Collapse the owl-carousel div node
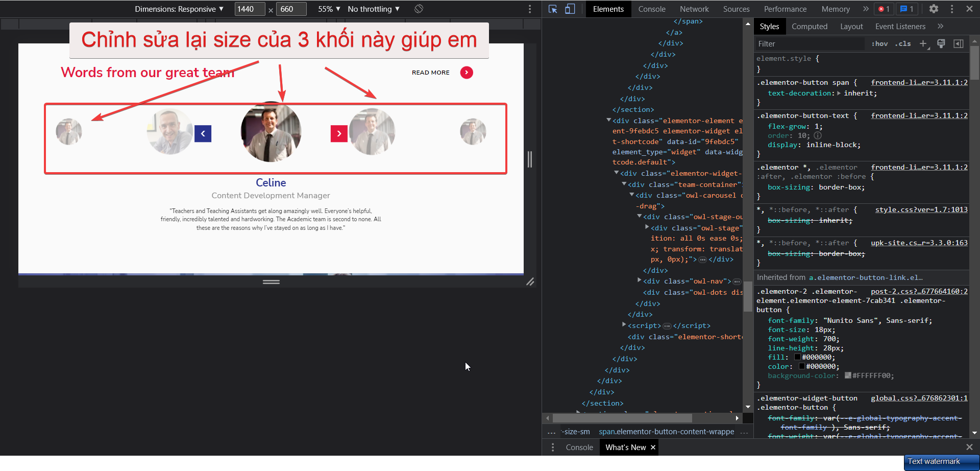This screenshot has width=980, height=471. pos(631,195)
